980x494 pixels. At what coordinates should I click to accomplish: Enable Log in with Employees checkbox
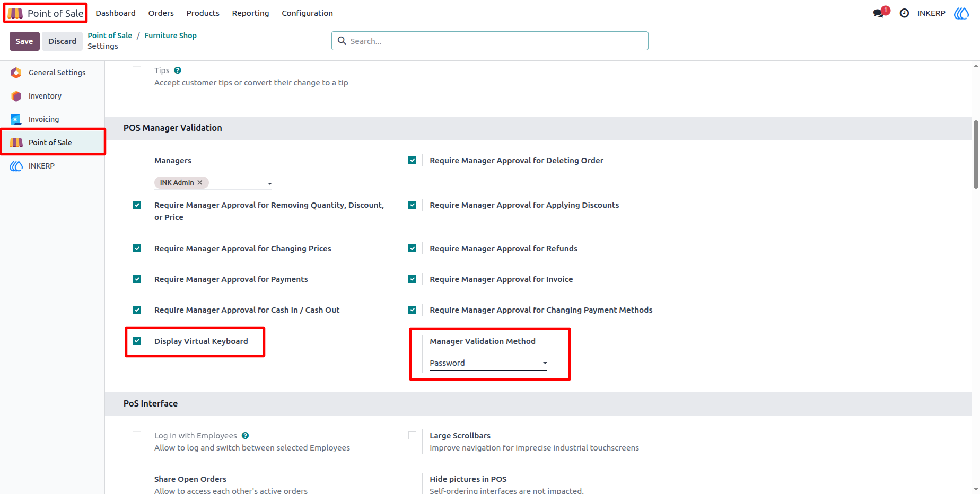137,436
